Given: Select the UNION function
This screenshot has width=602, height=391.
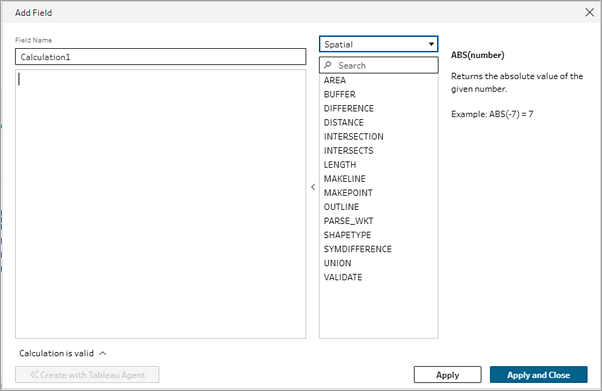Looking at the screenshot, I should pyautogui.click(x=337, y=263).
